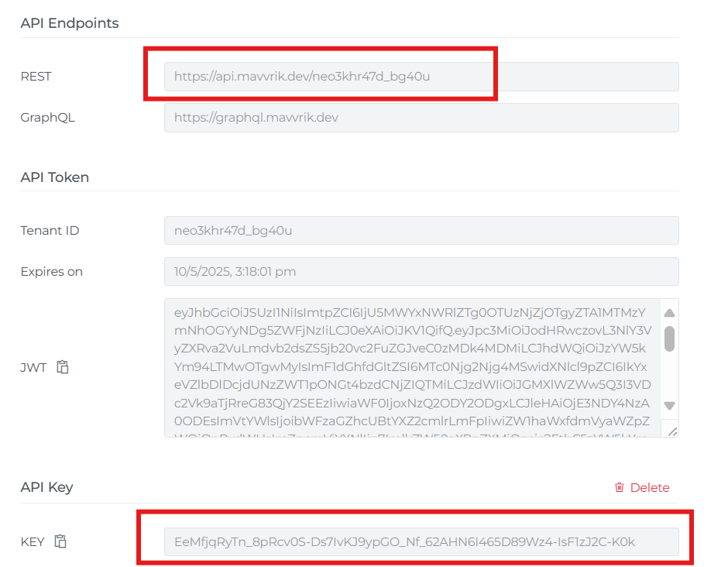
Task: Click into the Tenant ID field
Action: (x=421, y=231)
